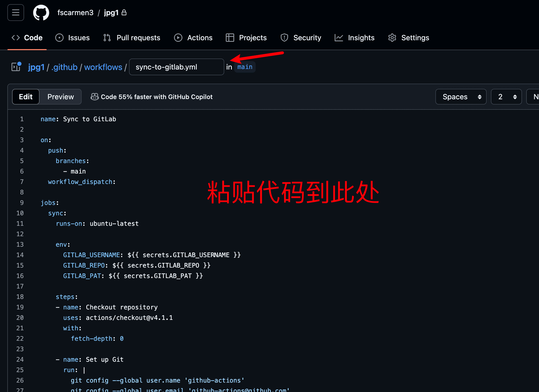
Task: Expand the file tree side panel
Action: pos(16,67)
